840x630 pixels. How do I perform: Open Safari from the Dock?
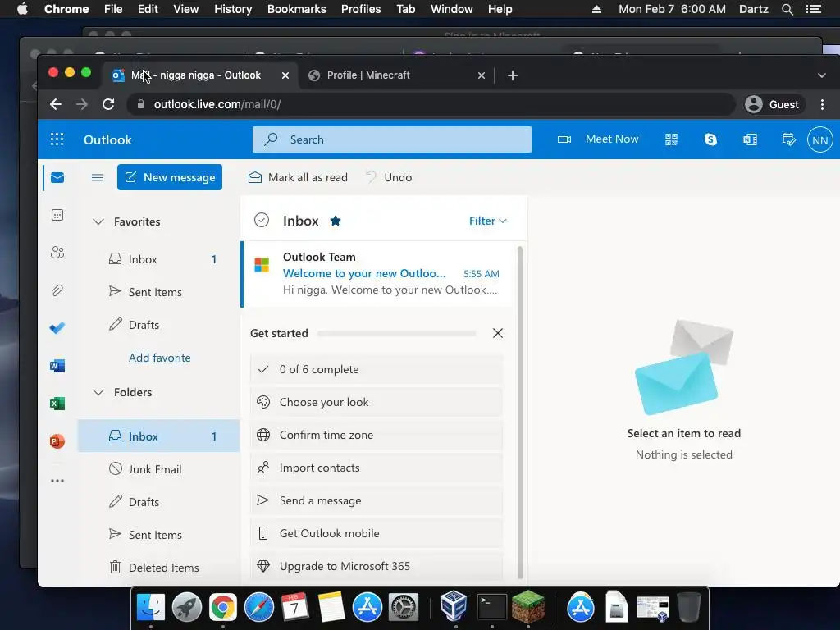point(258,607)
